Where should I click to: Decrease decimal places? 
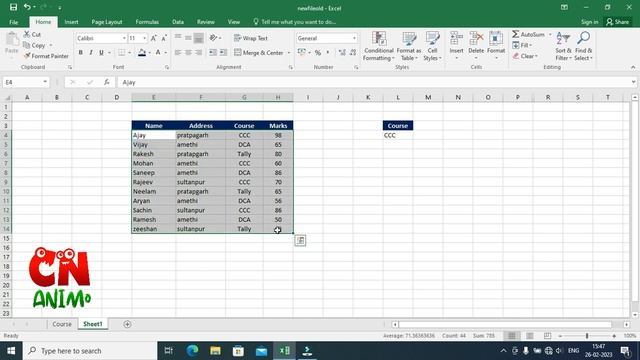tap(353, 53)
